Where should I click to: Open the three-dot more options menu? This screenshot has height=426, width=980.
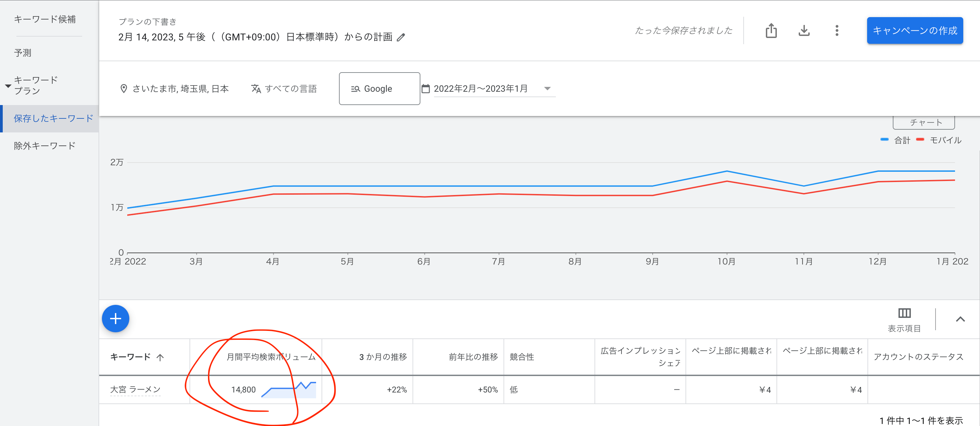pos(837,30)
